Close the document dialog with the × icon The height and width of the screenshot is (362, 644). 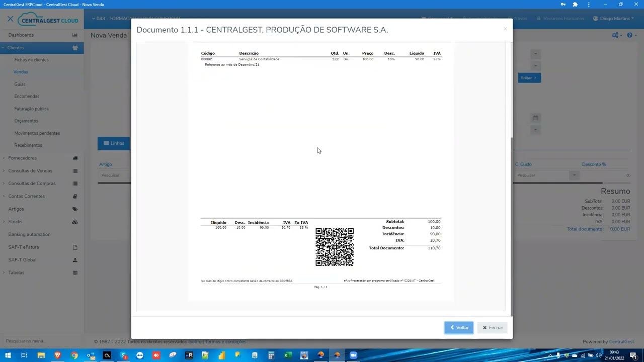(505, 29)
